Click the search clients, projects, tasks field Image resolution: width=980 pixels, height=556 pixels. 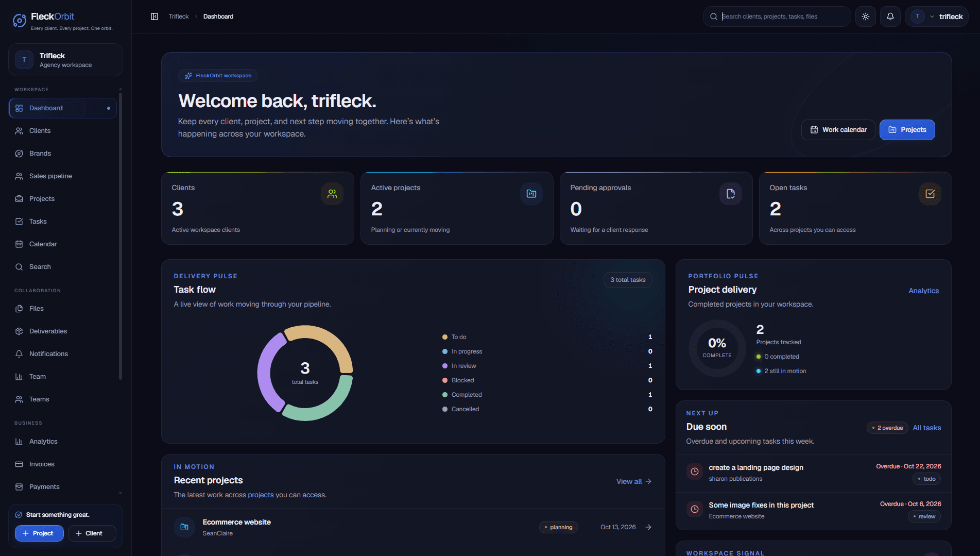[x=777, y=16]
